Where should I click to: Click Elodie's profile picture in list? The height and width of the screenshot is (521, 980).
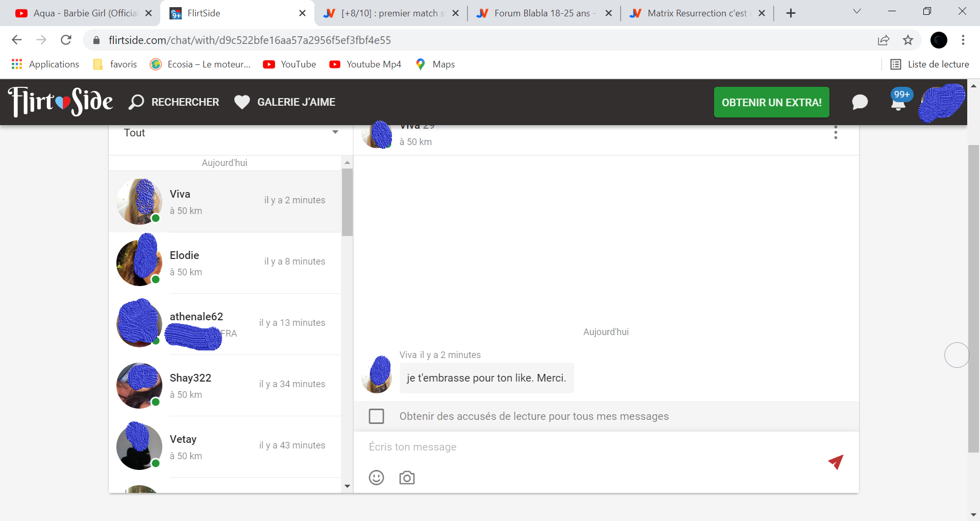(139, 263)
